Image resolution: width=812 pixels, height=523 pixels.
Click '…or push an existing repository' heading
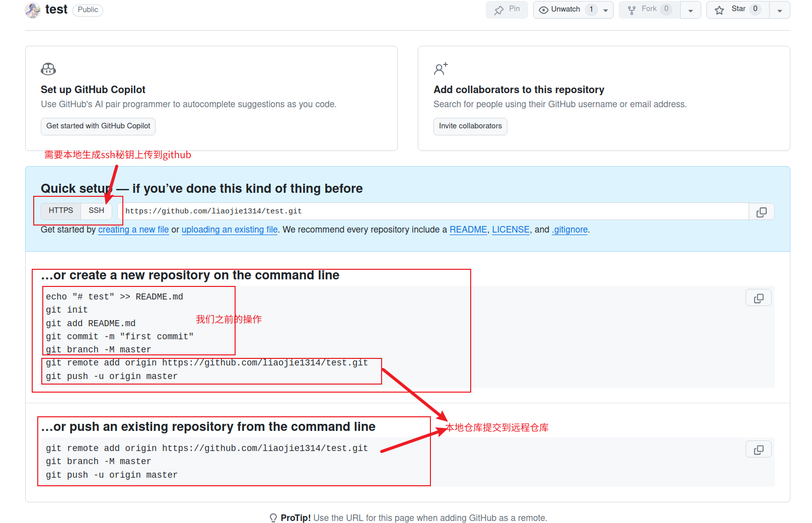click(x=208, y=427)
